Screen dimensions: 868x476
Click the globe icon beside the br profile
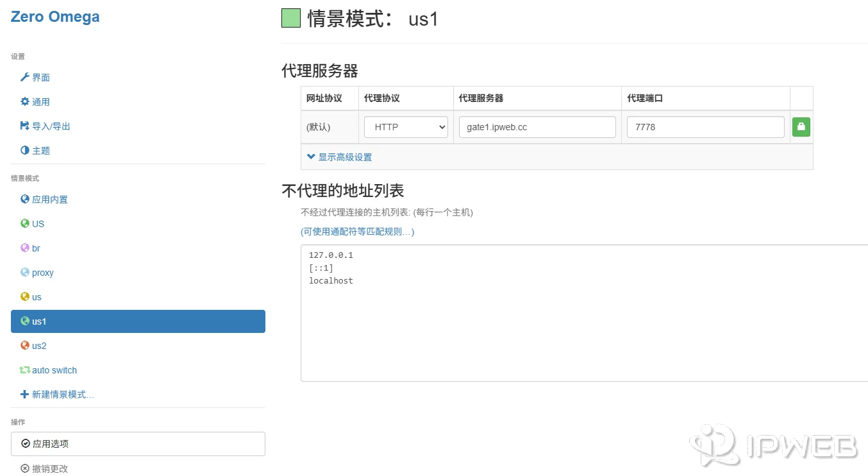tap(24, 248)
